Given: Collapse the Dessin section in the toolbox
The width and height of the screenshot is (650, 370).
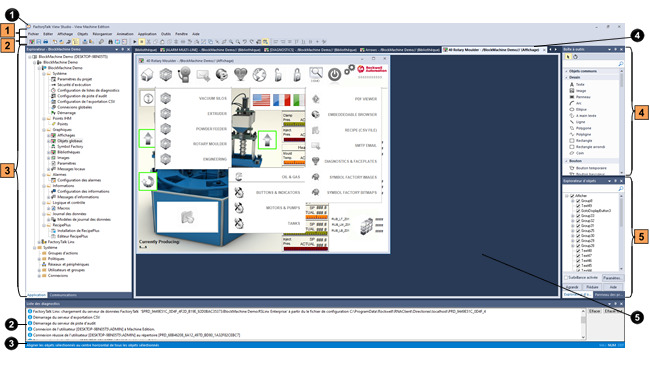Looking at the screenshot, I should pyautogui.click(x=566, y=77).
